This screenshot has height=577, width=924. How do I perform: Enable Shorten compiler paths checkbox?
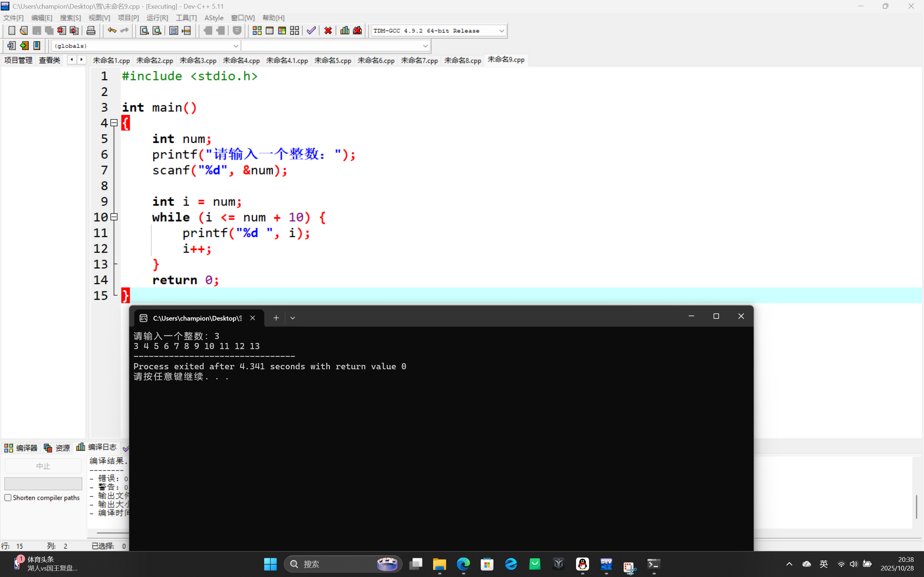coord(8,498)
